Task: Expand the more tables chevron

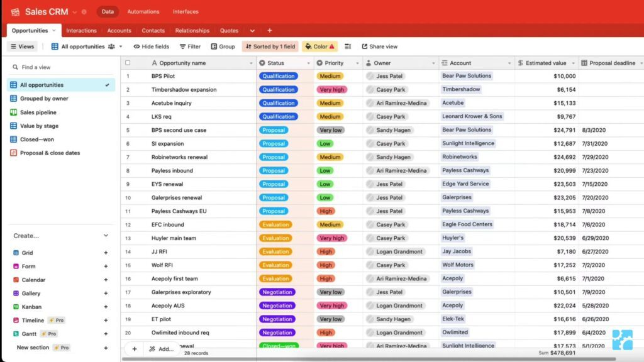Action: (252, 30)
